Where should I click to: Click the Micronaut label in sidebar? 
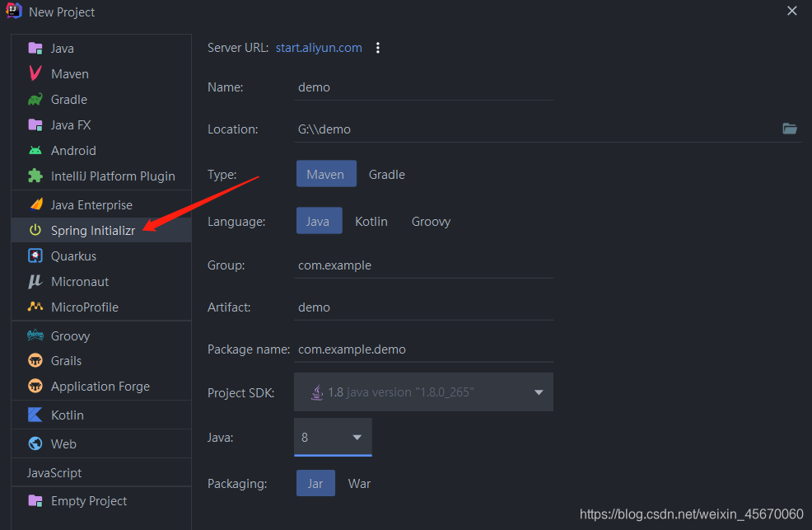[x=80, y=281]
